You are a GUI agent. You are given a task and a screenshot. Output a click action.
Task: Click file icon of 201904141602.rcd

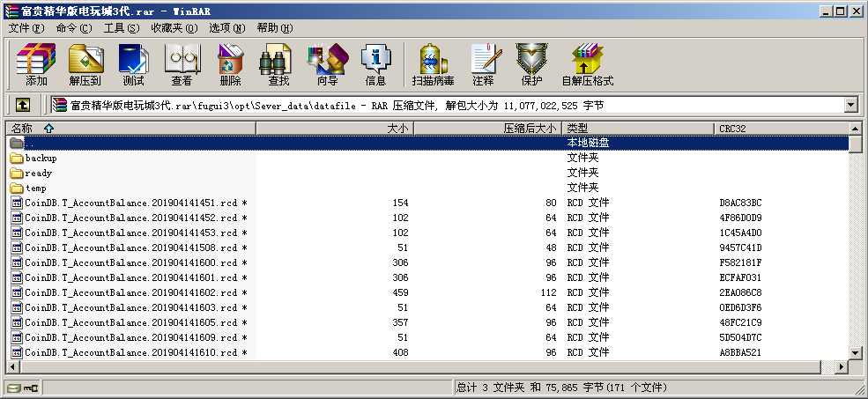(x=17, y=292)
